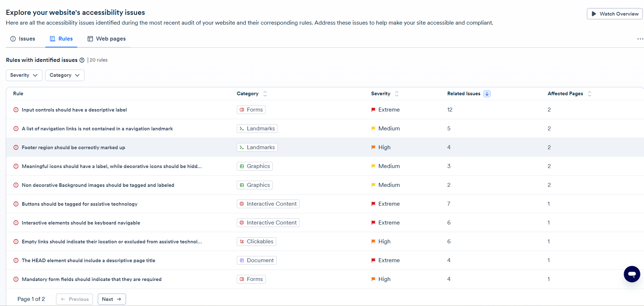Open rule Input controls should have descriptive label
Screen dimensions: 644x306
pos(74,110)
